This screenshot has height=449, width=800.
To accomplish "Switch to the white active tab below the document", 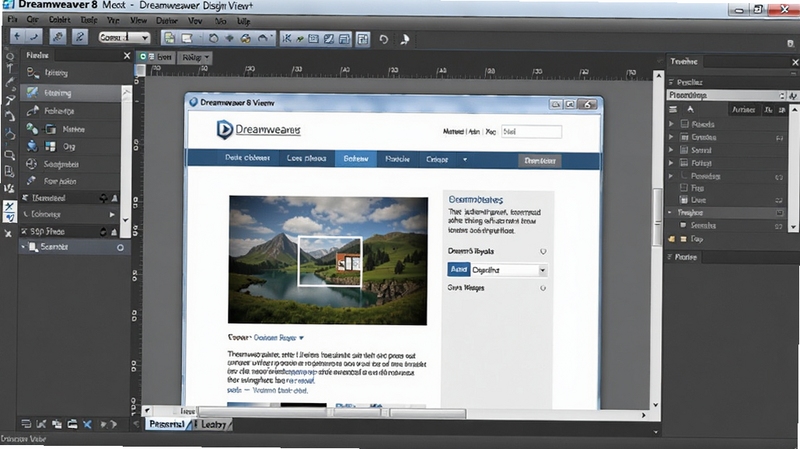I will click(167, 424).
